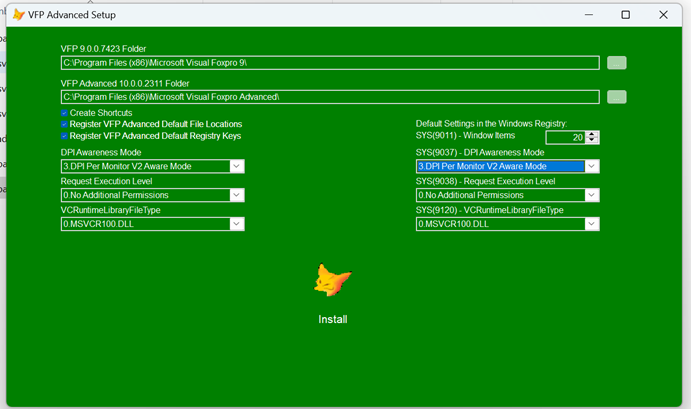Click 'VFP Advanced 10.0.0.2311 Folder' label
This screenshot has width=691, height=409.
tap(125, 84)
